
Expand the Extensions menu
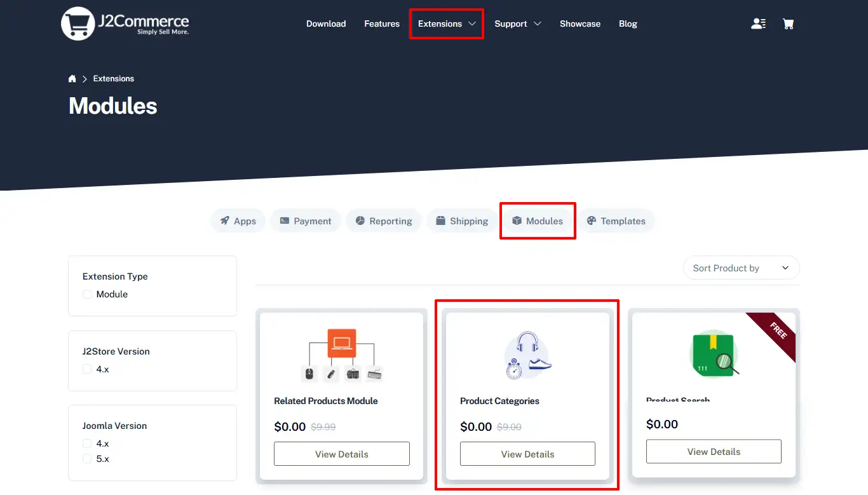click(447, 24)
